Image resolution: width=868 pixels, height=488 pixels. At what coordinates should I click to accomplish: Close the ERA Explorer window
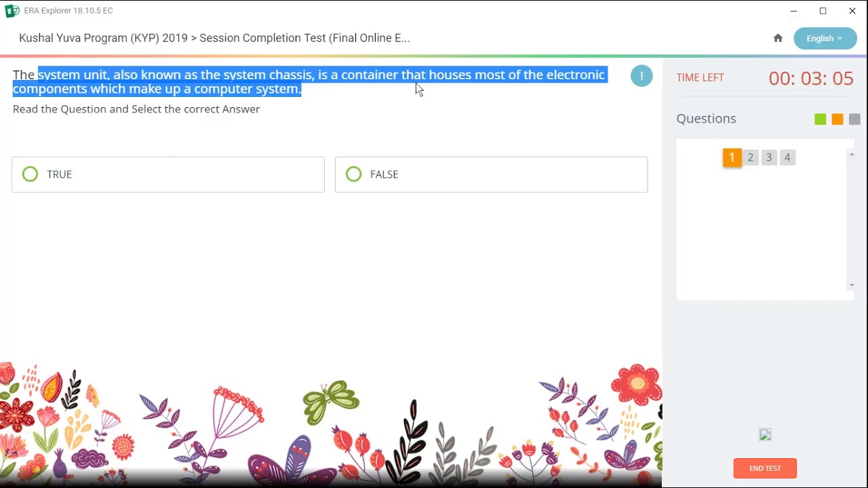pos(852,11)
